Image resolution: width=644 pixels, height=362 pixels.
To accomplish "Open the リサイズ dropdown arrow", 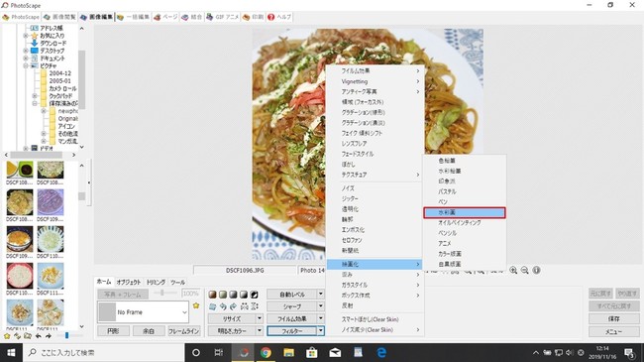I will click(x=260, y=318).
